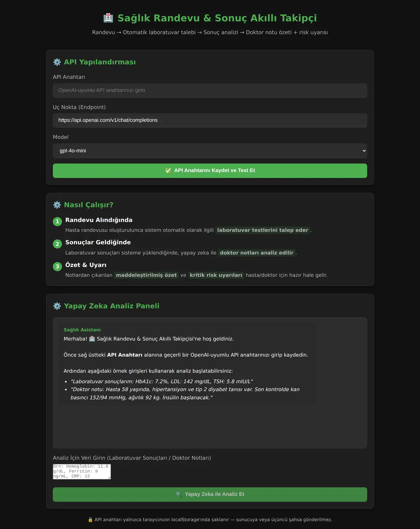
Task: Click the page subtitle starting "Randevu → Otomatik"
Action: tap(210, 32)
